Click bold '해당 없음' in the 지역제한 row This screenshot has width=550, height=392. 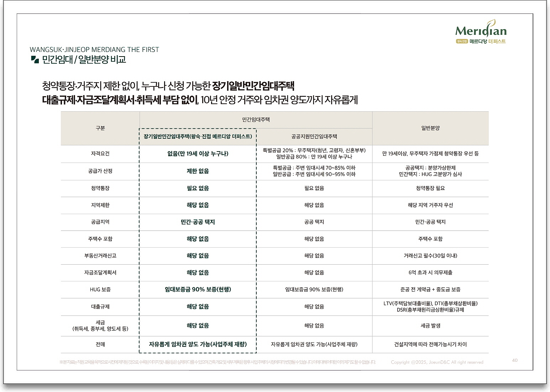click(x=198, y=205)
